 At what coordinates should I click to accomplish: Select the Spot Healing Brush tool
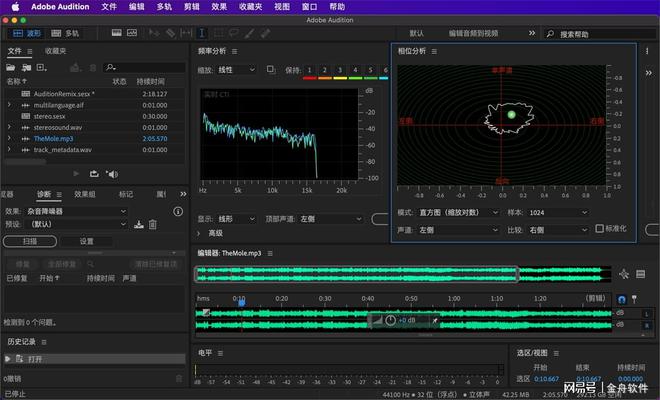[x=265, y=33]
